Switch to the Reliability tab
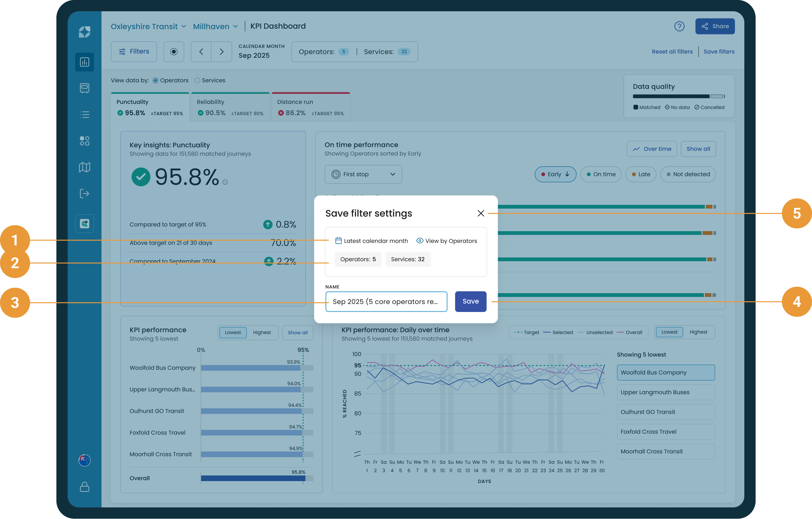The height and width of the screenshot is (519, 812). tap(230, 107)
